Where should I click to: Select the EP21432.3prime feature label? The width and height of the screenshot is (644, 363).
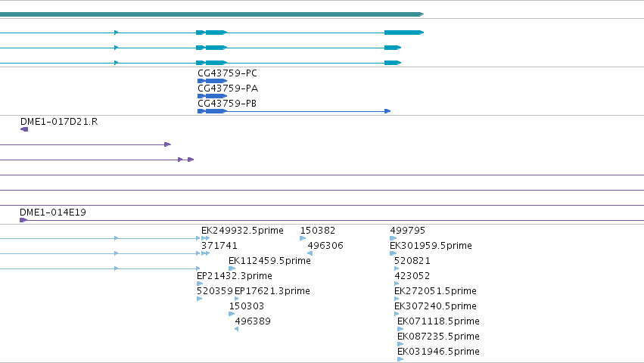[234, 276]
